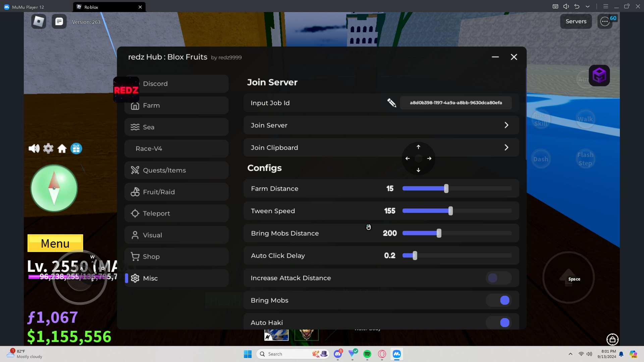Screen dimensions: 644x362
Task: Click the Windows taskbar Search box
Action: click(293, 354)
